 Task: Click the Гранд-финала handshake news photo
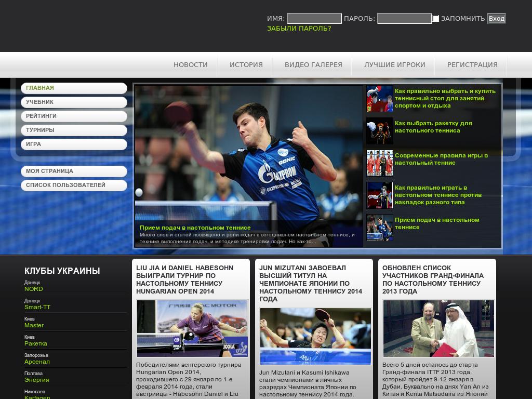(438, 328)
